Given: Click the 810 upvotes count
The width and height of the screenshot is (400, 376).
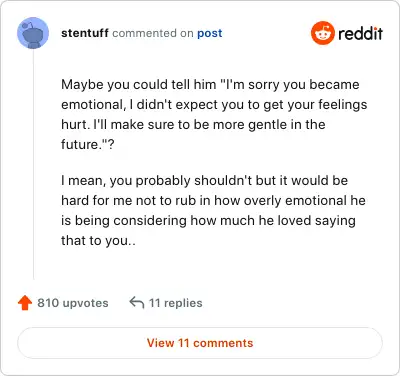Looking at the screenshot, I should coord(73,303).
